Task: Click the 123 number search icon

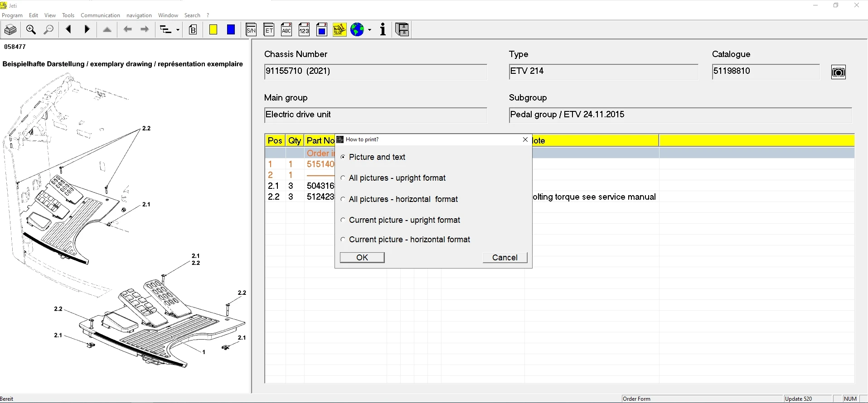Action: (x=304, y=30)
